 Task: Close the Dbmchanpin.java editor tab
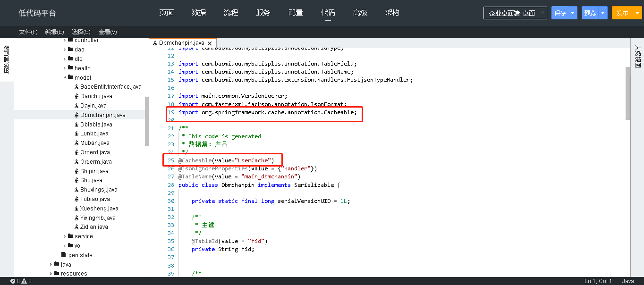coord(210,43)
